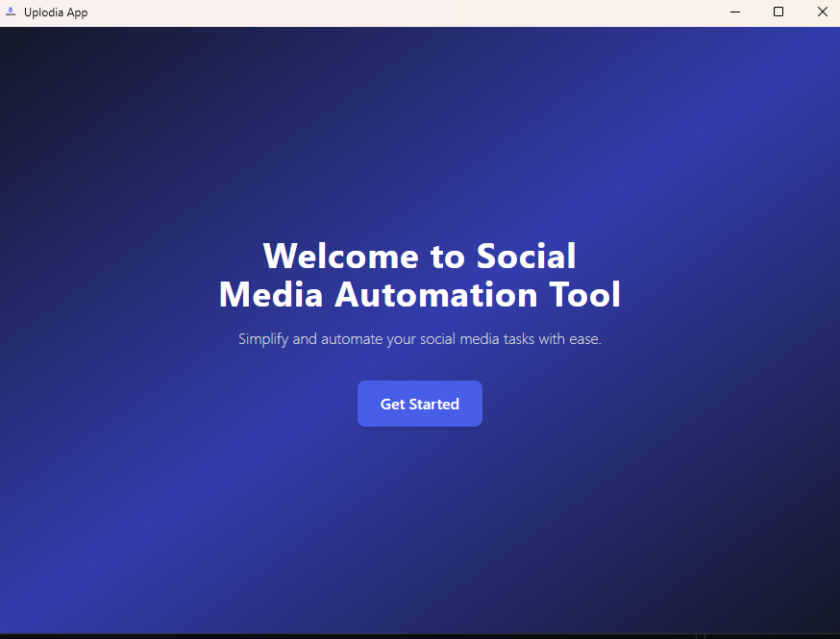Click the X close icon top right

823,12
